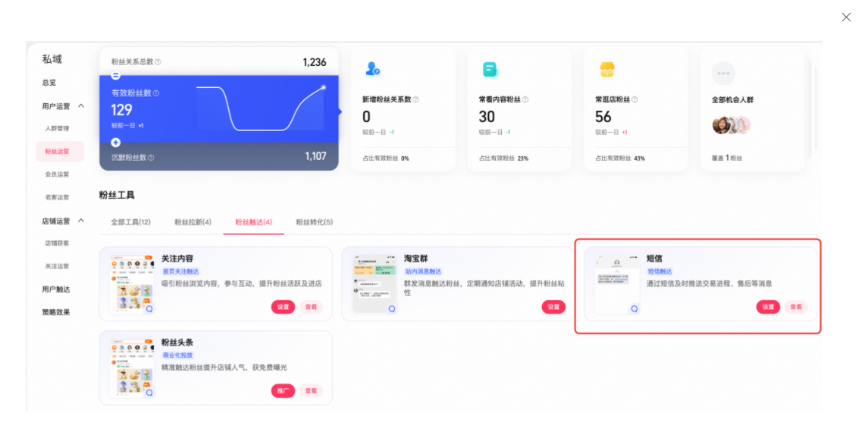Open the 淘宝群 preview thumbnail
The height and width of the screenshot is (432, 868).
tap(374, 284)
